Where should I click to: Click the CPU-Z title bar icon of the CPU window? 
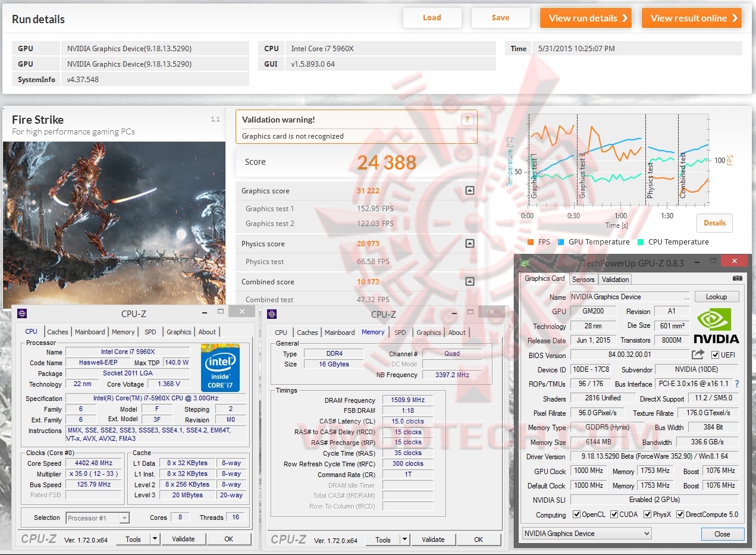tap(22, 313)
